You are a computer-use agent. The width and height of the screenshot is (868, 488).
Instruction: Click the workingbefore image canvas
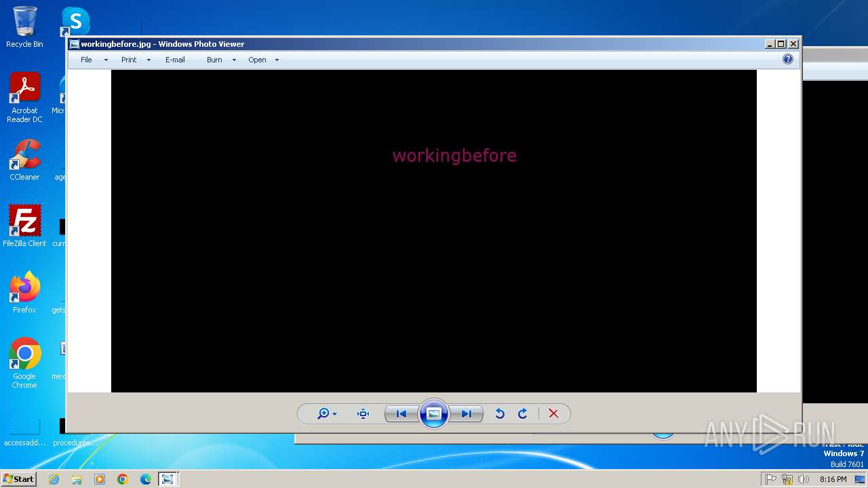tap(434, 230)
